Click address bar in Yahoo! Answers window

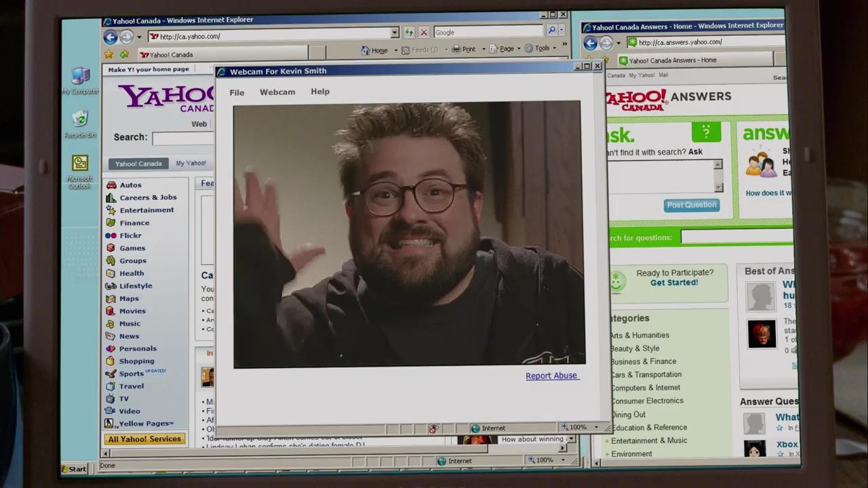pyautogui.click(x=705, y=42)
